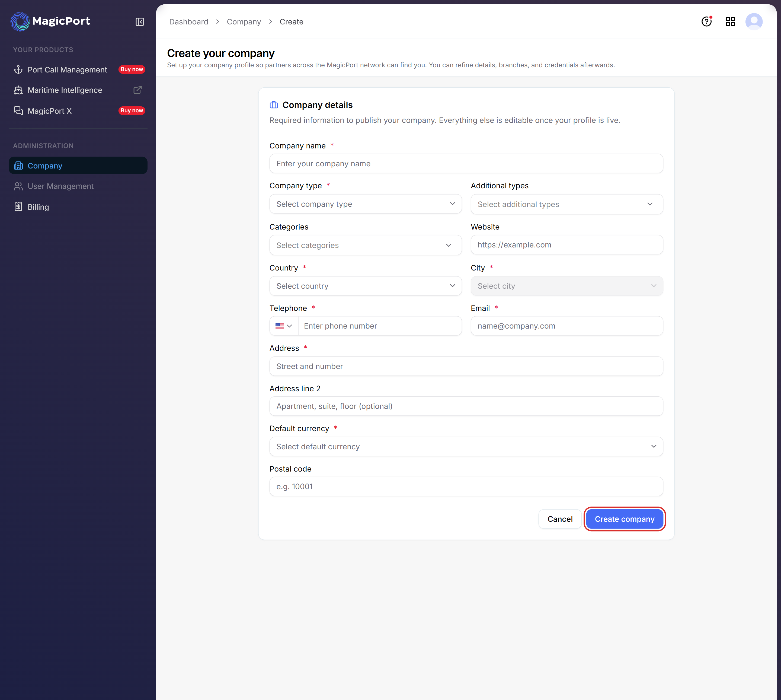Click the disabled Select city dropdown
Screen dimensions: 781x700
(x=566, y=286)
